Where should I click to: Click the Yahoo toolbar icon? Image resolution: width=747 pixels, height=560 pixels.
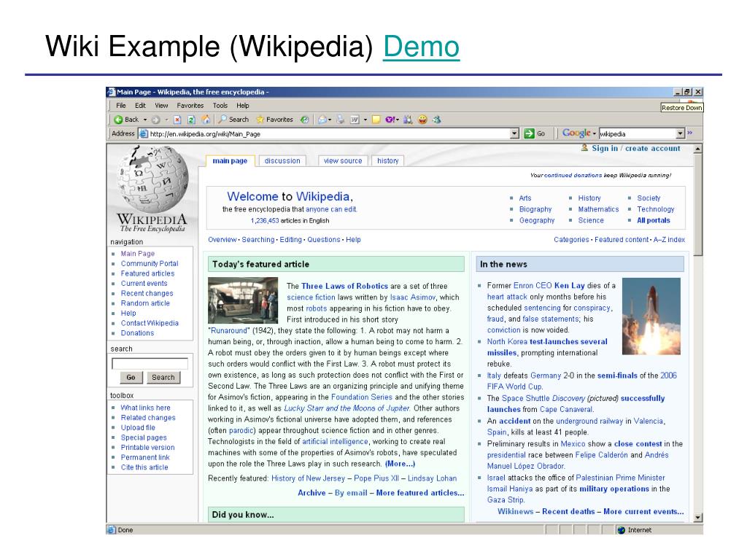(x=390, y=120)
